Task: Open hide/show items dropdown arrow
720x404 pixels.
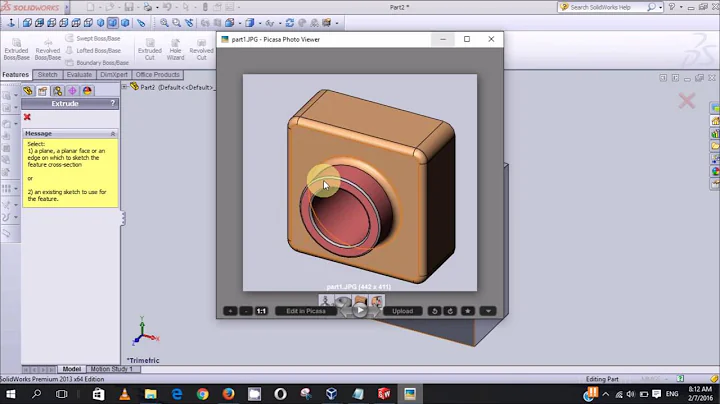Action: (x=280, y=23)
